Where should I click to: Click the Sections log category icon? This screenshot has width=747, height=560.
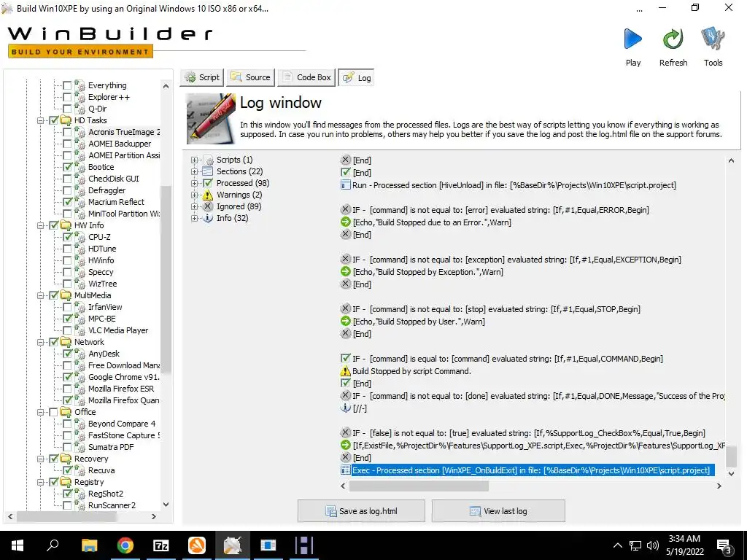208,171
